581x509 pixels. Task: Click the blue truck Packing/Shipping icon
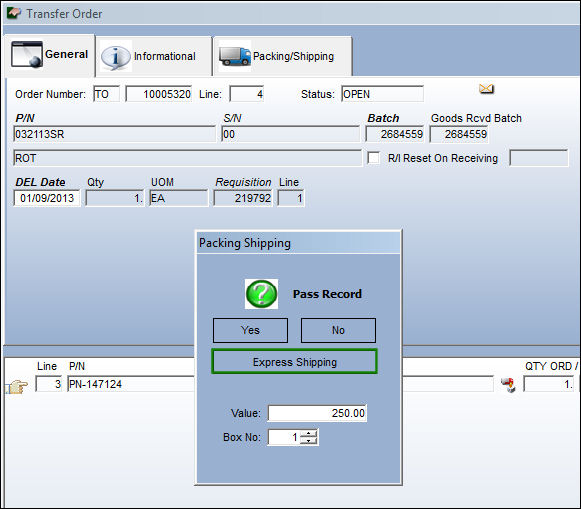click(235, 56)
